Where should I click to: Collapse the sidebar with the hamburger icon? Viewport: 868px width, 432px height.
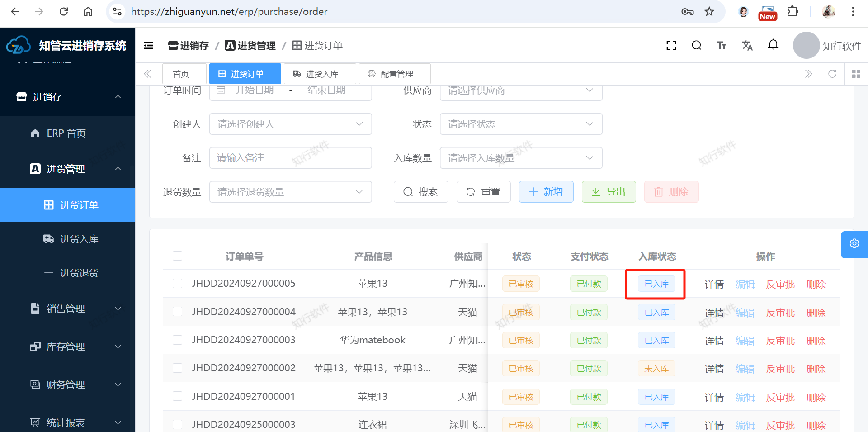tap(148, 45)
